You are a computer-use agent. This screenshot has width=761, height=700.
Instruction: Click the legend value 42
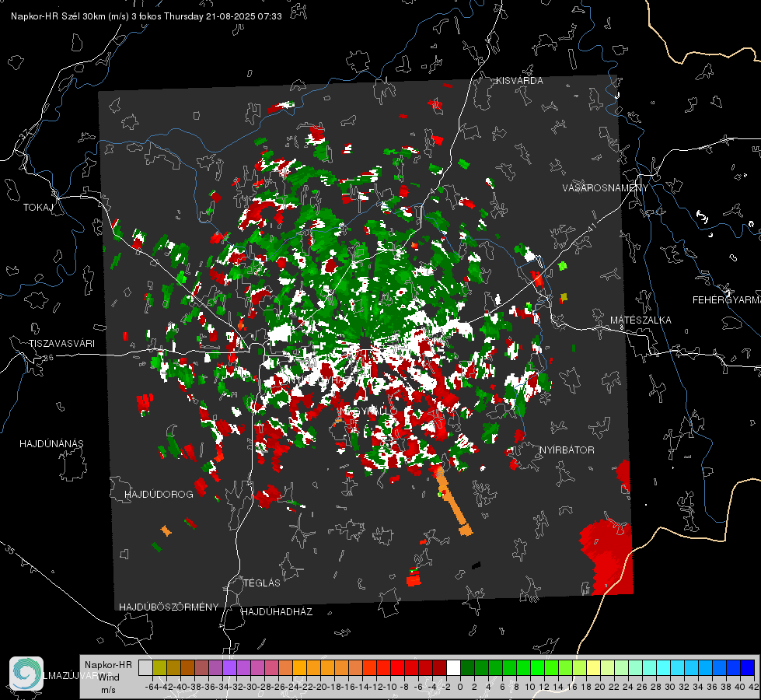pos(754,687)
